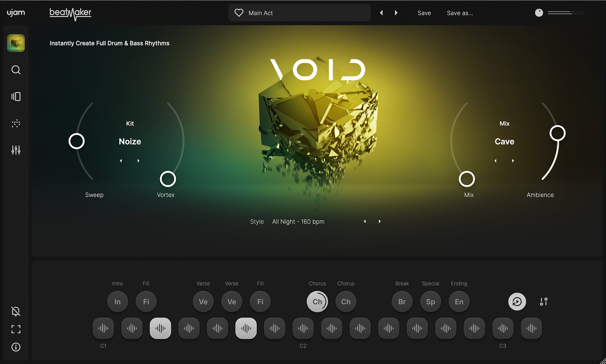Open pad settings with the sliders icon bottom right
Viewport: 606px width, 364px height.
coord(544,301)
